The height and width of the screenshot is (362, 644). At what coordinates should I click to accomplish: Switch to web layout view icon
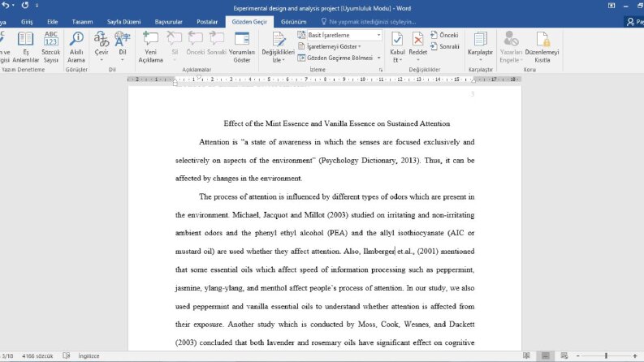[x=564, y=356]
